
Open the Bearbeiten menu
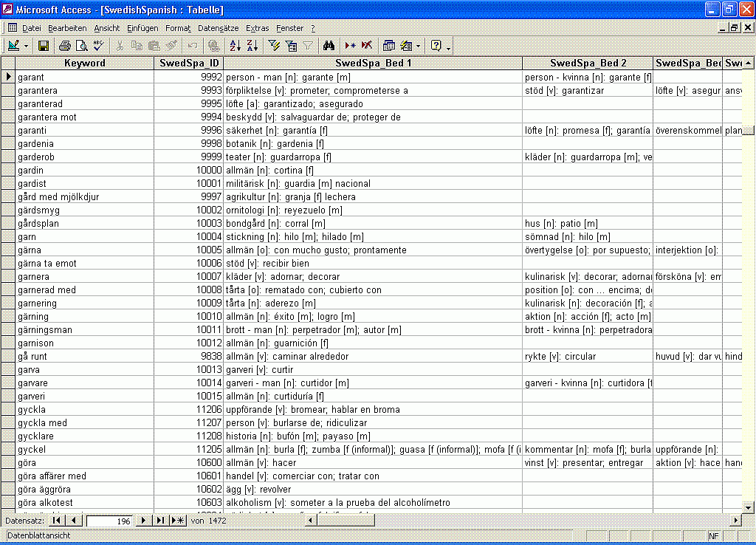point(67,28)
